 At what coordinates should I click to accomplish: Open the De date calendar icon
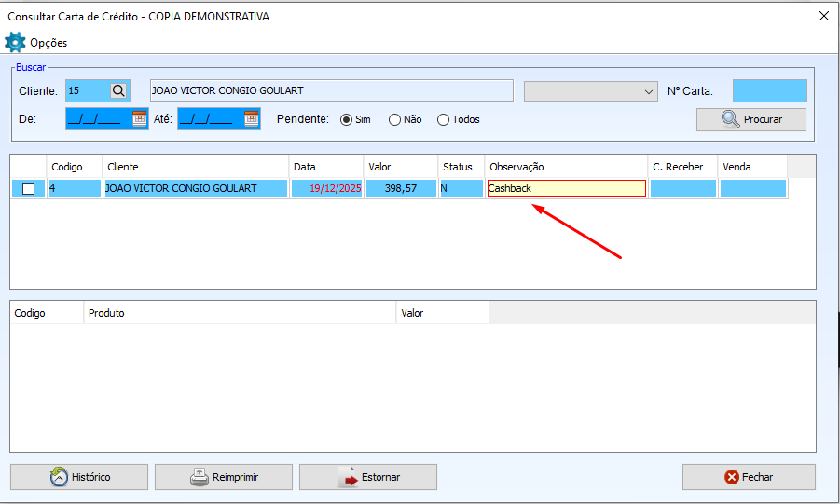pos(139,118)
